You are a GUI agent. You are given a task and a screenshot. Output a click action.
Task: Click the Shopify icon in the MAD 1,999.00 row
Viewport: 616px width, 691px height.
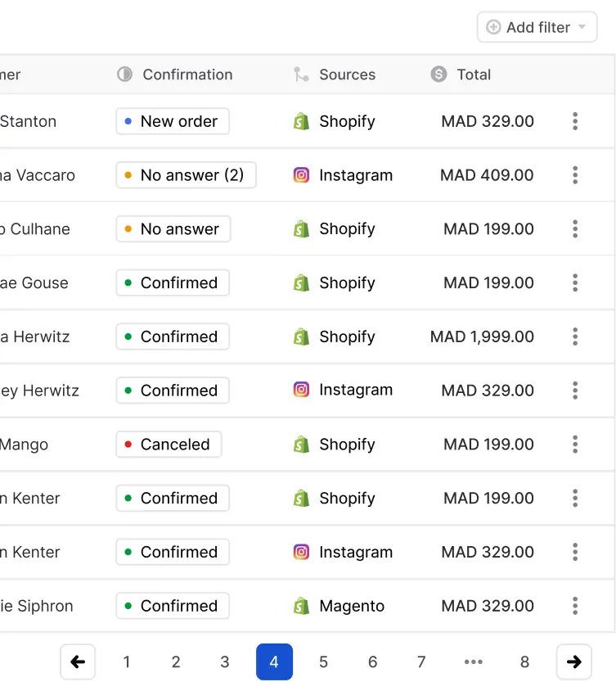301,336
